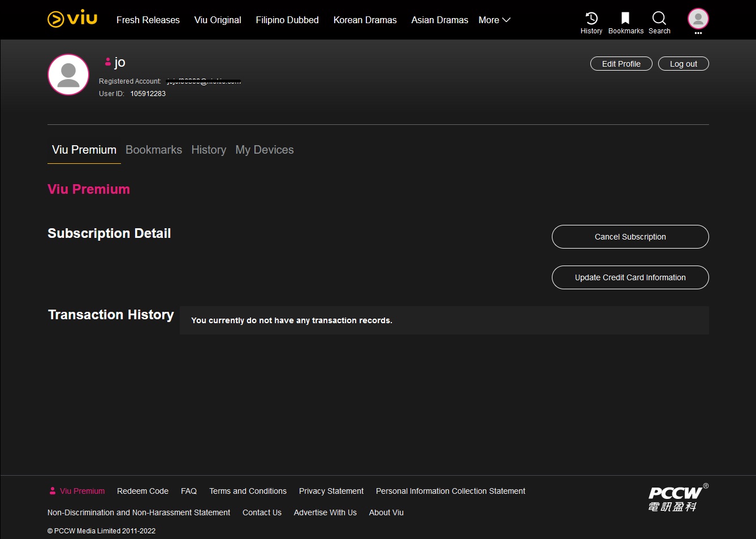This screenshot has width=756, height=539.
Task: Click the PCCW logo in footer
Action: point(678,498)
